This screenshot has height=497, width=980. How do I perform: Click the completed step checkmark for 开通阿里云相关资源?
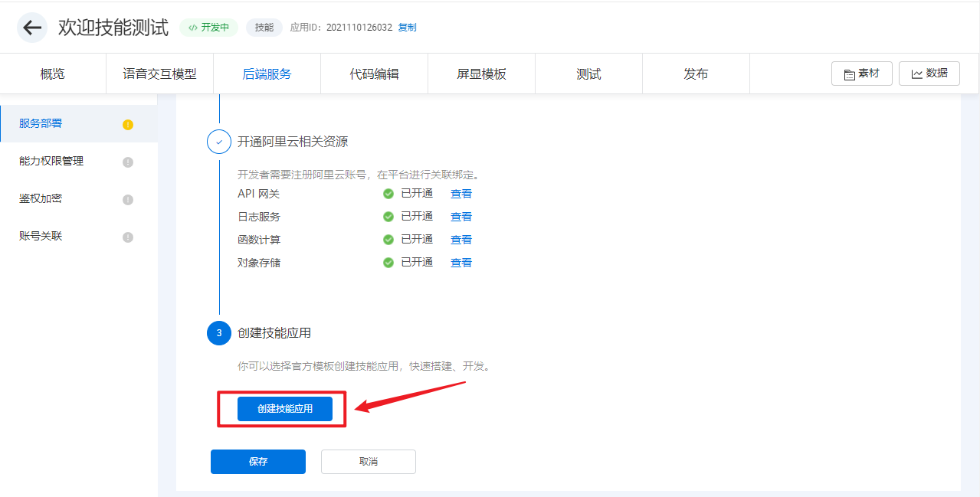219,142
